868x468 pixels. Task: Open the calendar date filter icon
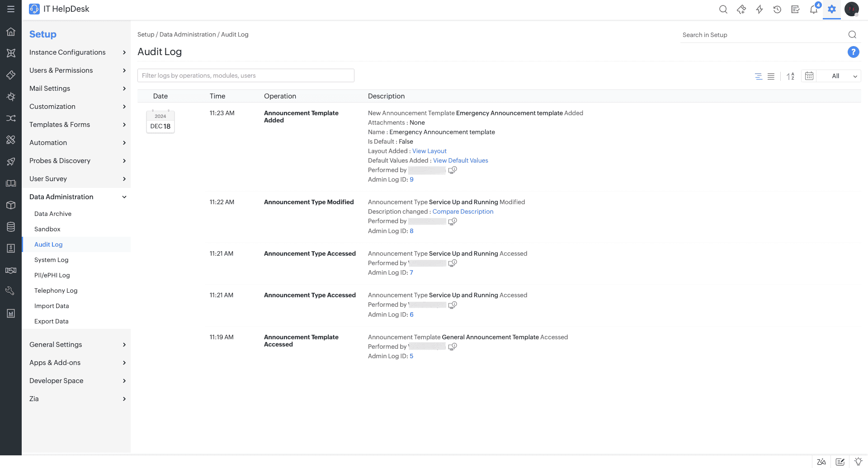click(809, 76)
